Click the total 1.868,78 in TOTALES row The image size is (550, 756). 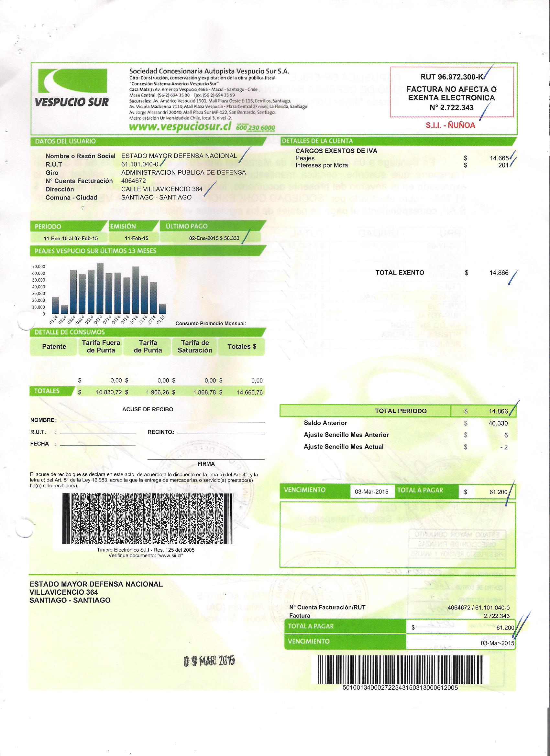coord(205,393)
